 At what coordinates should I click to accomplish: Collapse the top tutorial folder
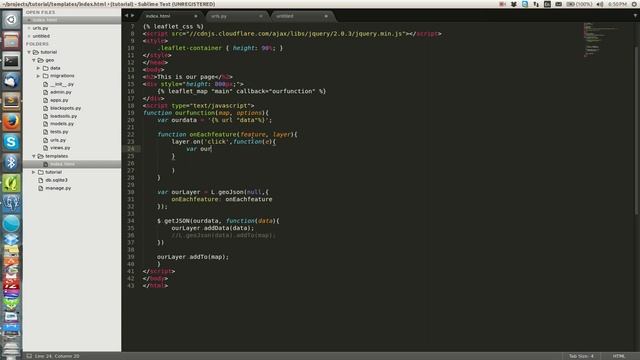pos(29,52)
